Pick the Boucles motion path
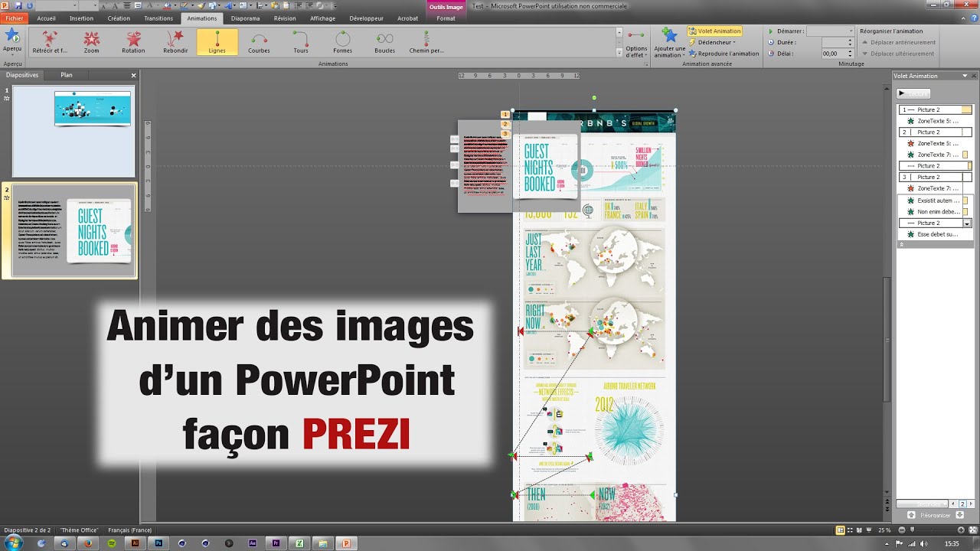 pyautogui.click(x=384, y=42)
